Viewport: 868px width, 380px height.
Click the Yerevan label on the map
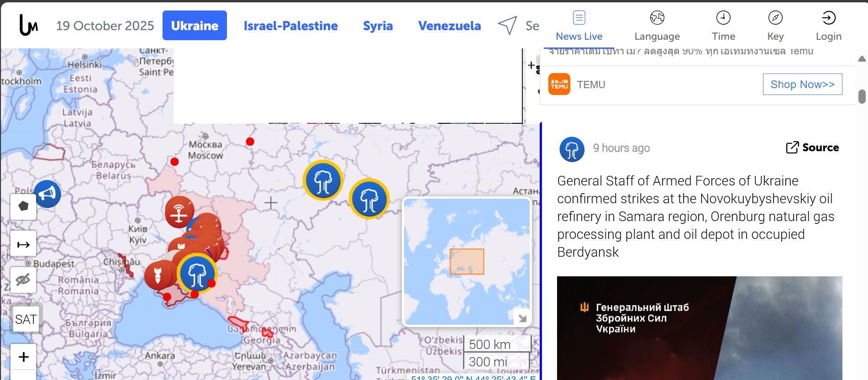tap(249, 361)
